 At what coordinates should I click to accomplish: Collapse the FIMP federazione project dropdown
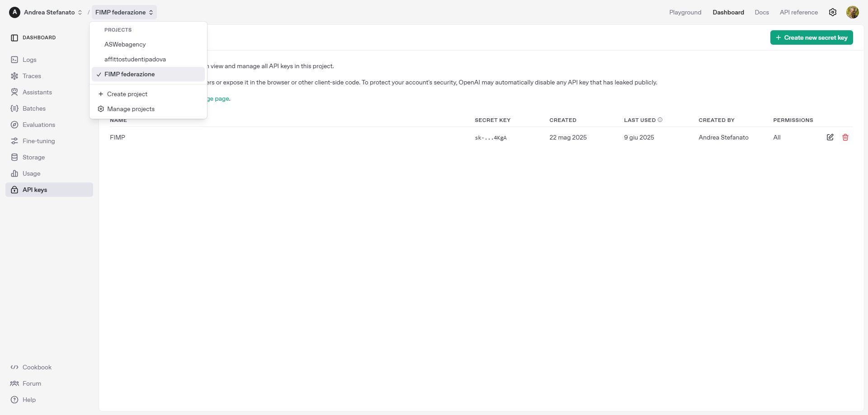(124, 12)
